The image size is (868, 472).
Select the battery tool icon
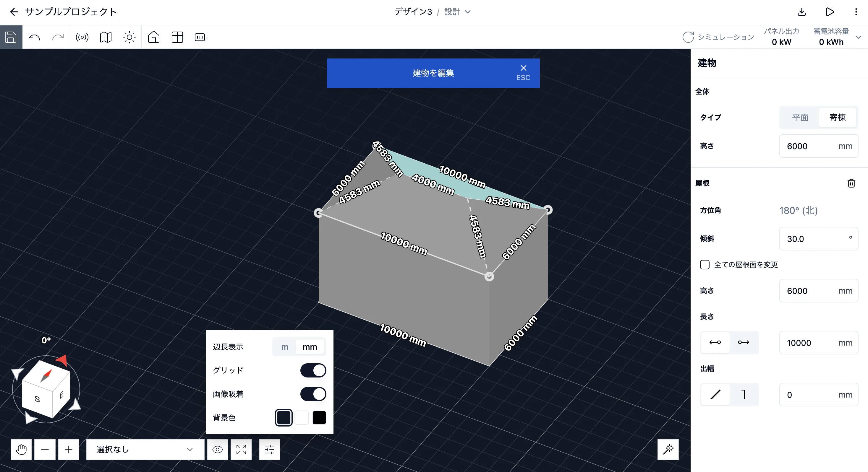pos(201,37)
